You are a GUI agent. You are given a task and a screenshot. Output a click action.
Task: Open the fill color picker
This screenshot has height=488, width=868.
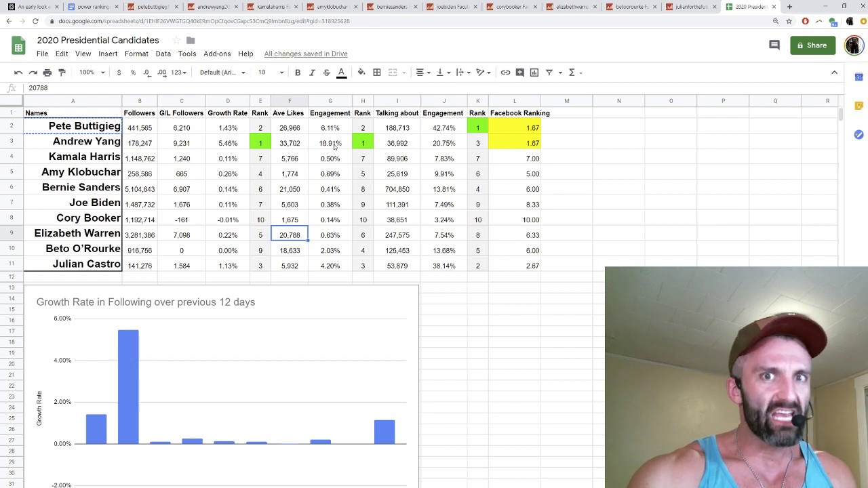pyautogui.click(x=361, y=73)
